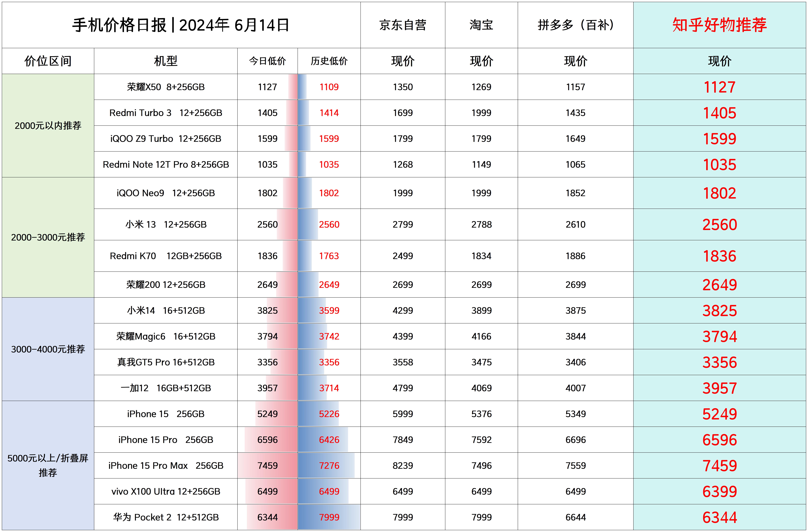This screenshot has height=532, width=808.
Task: Click the '今日低价' header cell
Action: 267,61
